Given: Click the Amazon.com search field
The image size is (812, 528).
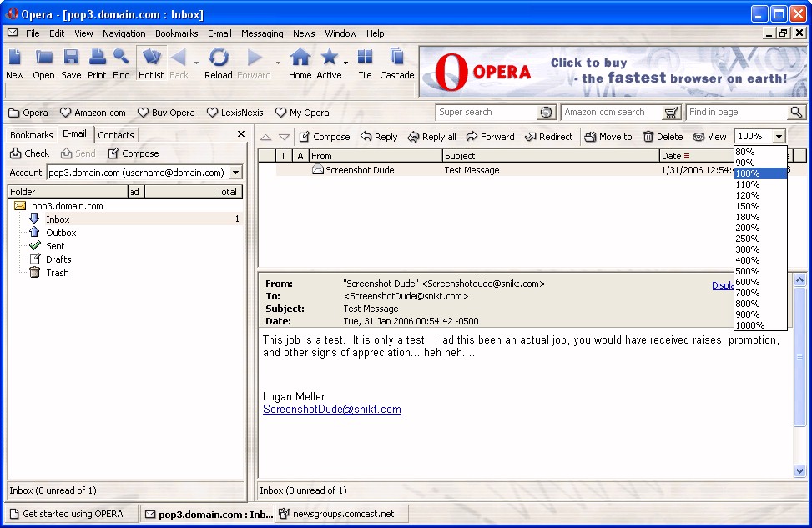Looking at the screenshot, I should [613, 112].
